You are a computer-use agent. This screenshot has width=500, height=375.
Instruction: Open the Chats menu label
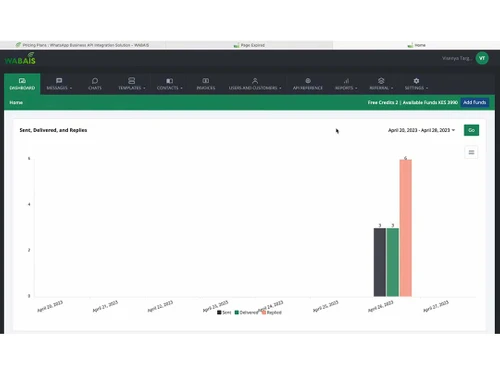95,88
